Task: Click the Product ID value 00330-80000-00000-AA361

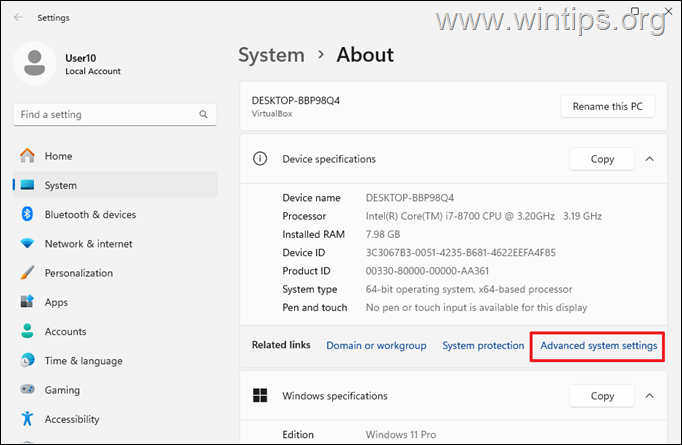Action: tap(427, 271)
